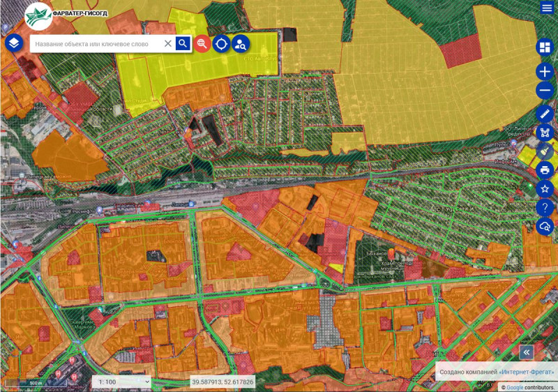
Task: Expand the map scale dropdown
Action: 121,382
